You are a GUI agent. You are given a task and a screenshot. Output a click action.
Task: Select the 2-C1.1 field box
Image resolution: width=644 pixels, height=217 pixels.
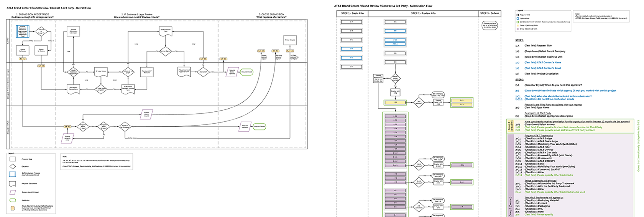[395, 44]
